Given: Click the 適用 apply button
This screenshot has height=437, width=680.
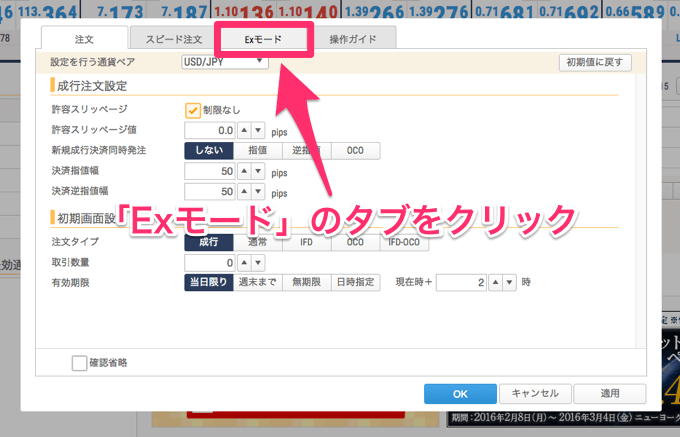Looking at the screenshot, I should [609, 393].
